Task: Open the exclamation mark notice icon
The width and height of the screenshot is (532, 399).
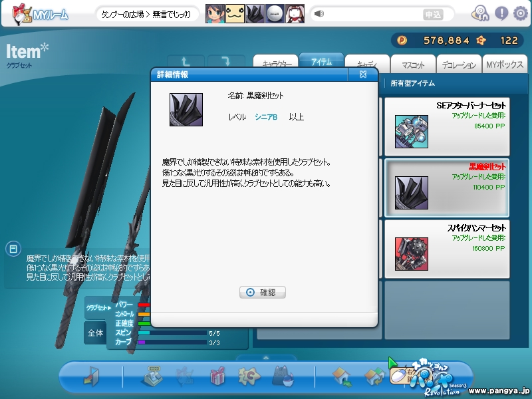Action: pyautogui.click(x=501, y=13)
